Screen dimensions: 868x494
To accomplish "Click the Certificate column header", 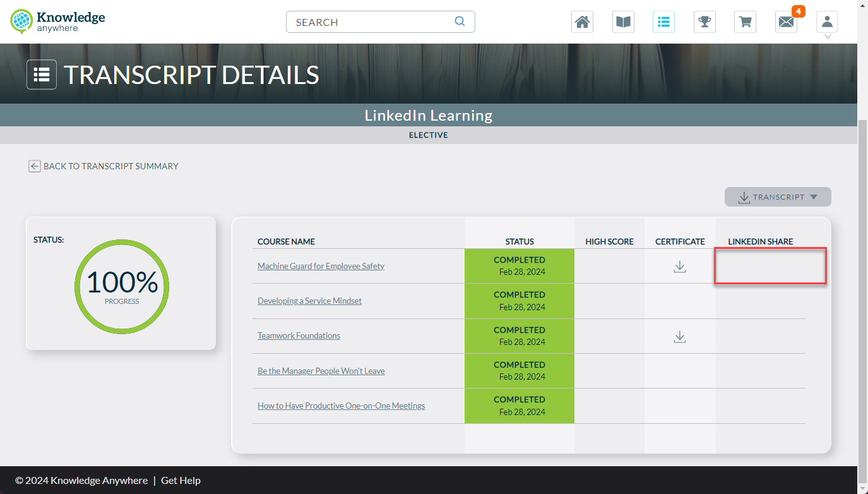I will tap(680, 241).
